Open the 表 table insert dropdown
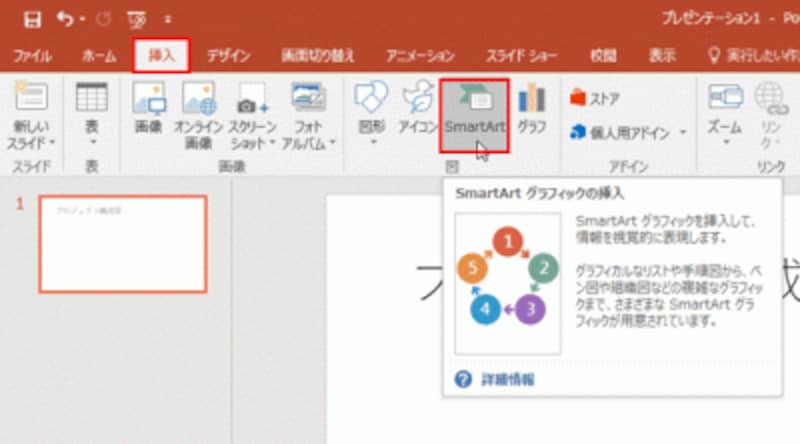 (x=91, y=114)
